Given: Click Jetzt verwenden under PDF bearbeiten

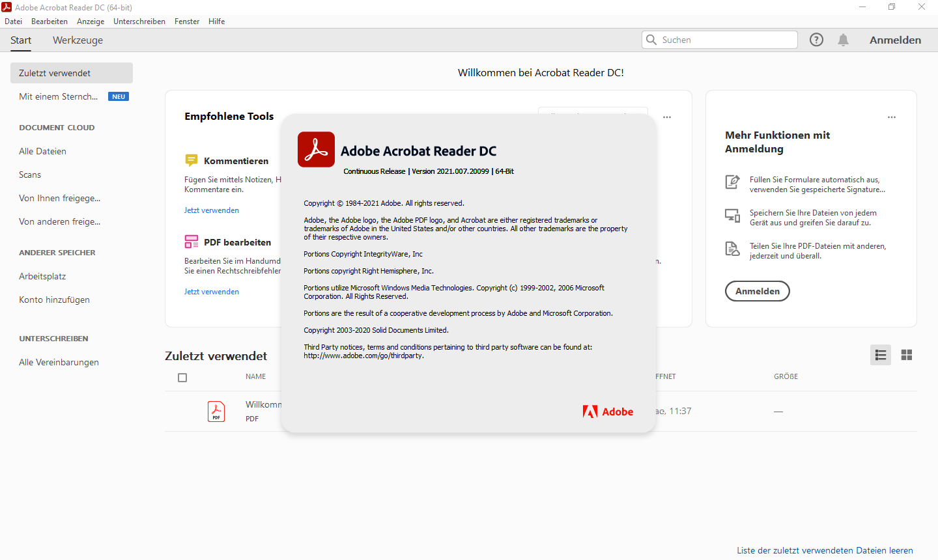Looking at the screenshot, I should coord(212,292).
